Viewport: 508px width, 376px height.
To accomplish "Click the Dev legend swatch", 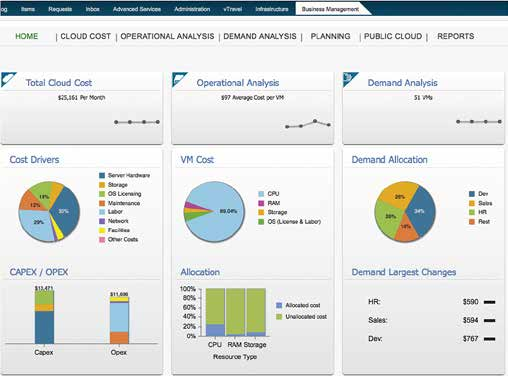I will [x=472, y=194].
